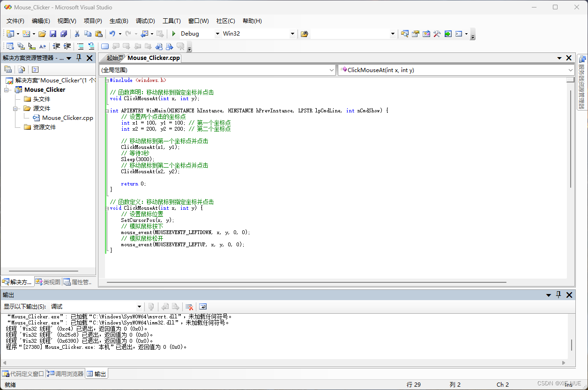Toggle a bookmark on the current line

(x=105, y=46)
